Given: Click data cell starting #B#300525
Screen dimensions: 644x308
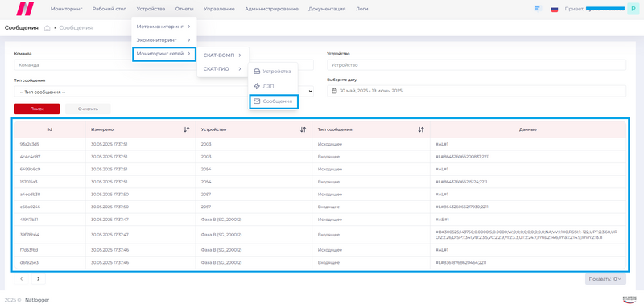Looking at the screenshot, I should (527, 235).
